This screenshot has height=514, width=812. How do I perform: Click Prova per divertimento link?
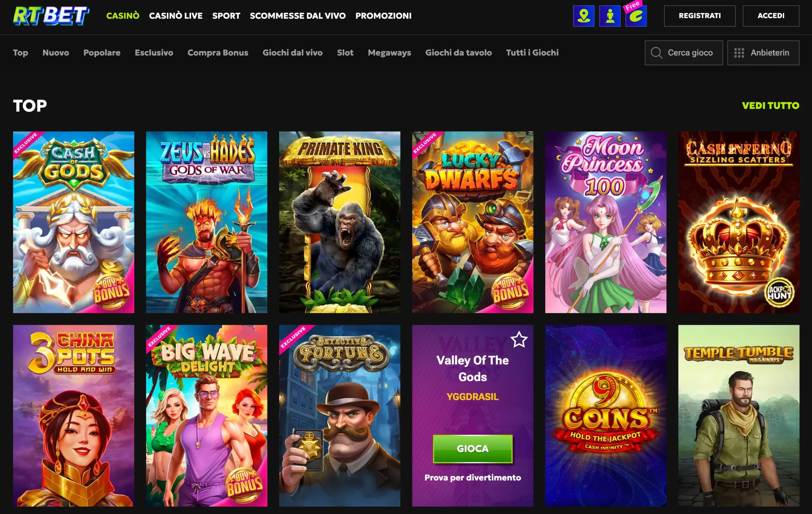pyautogui.click(x=472, y=477)
